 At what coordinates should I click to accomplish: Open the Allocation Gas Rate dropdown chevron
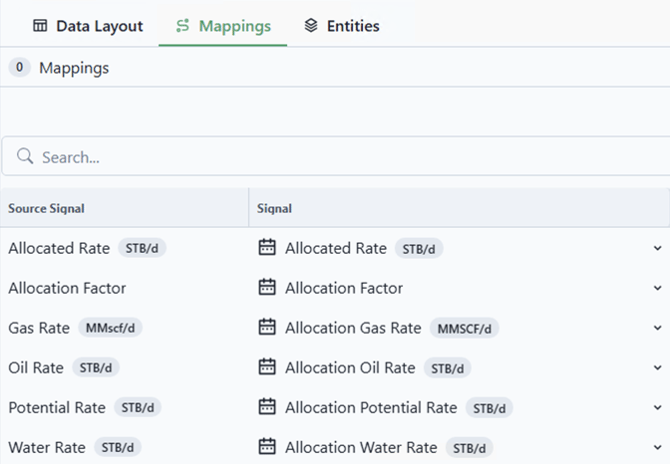click(x=657, y=328)
